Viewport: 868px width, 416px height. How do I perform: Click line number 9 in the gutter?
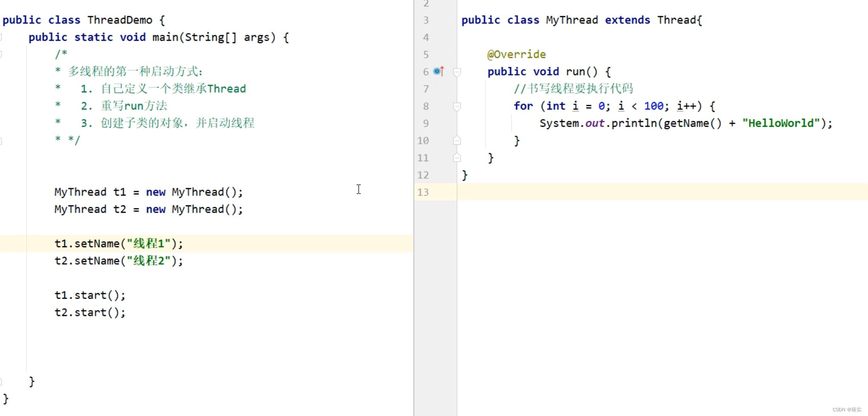pos(426,123)
